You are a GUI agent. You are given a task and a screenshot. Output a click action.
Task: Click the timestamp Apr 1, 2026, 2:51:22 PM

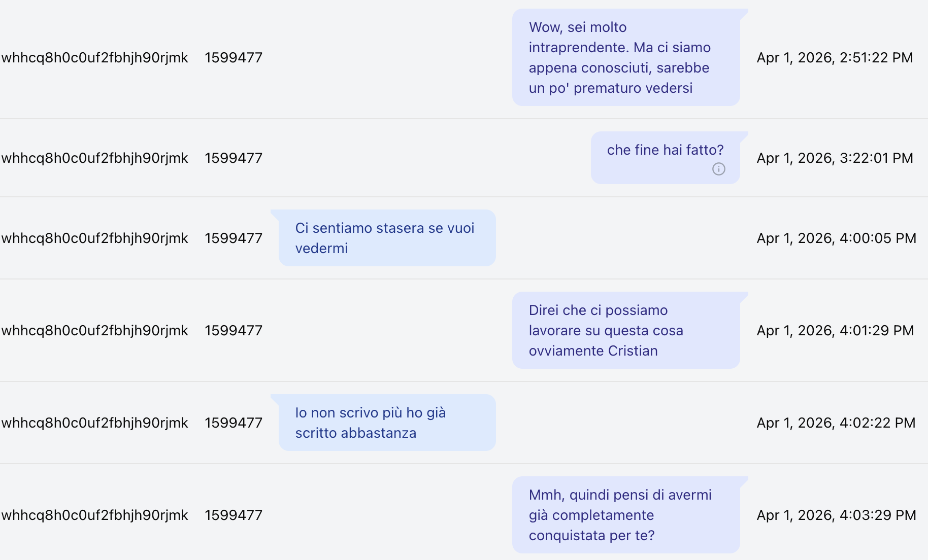[x=835, y=58]
